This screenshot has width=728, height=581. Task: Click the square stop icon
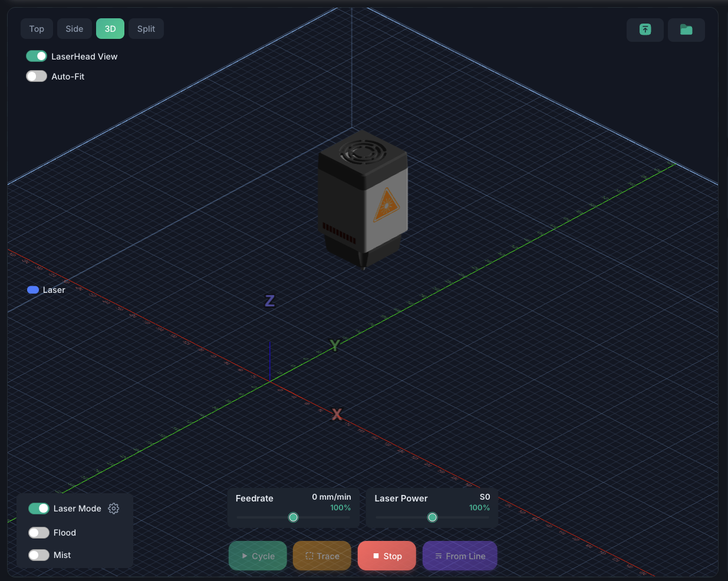point(376,556)
